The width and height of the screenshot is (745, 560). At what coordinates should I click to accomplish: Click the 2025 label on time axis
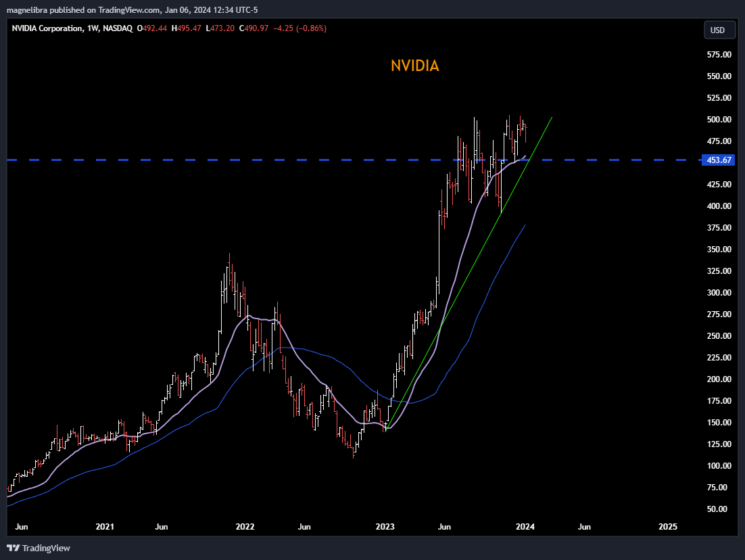click(x=667, y=526)
